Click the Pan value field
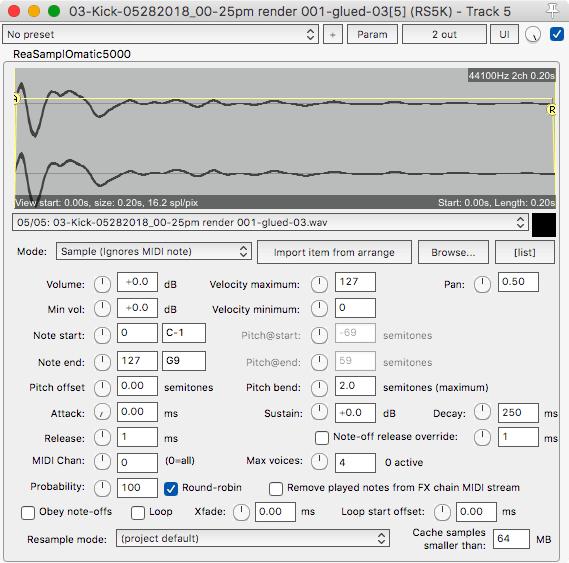569x563 pixels. coord(518,282)
